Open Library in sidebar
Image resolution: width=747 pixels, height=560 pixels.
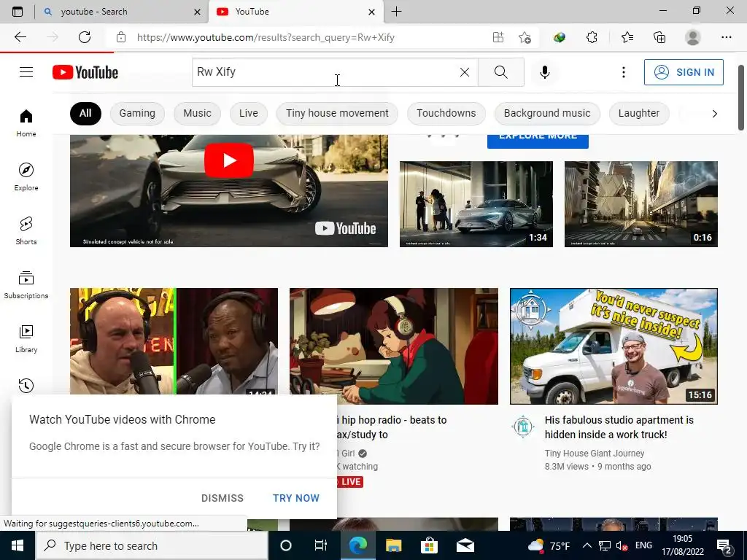click(26, 338)
